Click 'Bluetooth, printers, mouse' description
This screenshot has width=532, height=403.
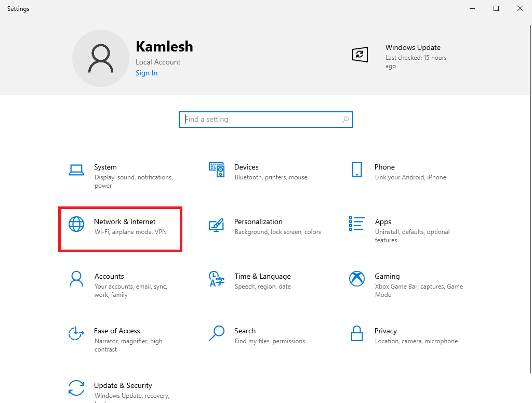click(x=271, y=177)
